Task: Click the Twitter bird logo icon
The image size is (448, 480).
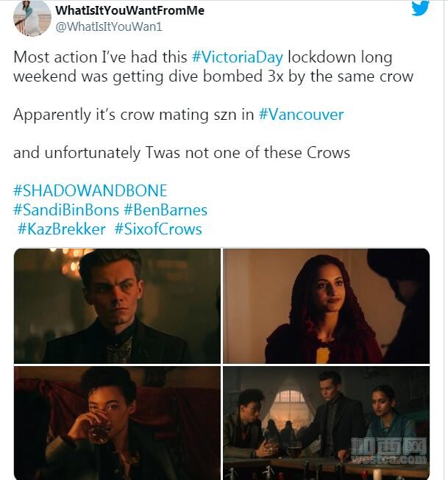Action: tap(420, 8)
